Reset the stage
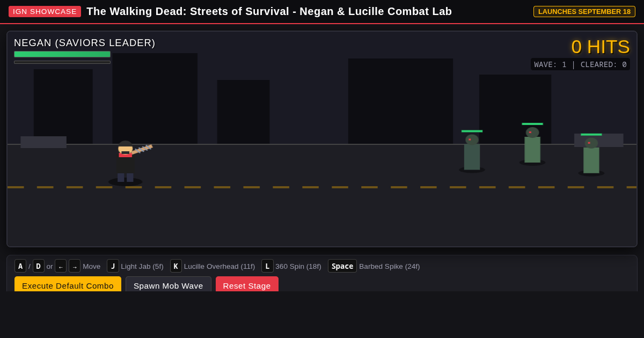The height and width of the screenshot is (338, 644). [247, 284]
